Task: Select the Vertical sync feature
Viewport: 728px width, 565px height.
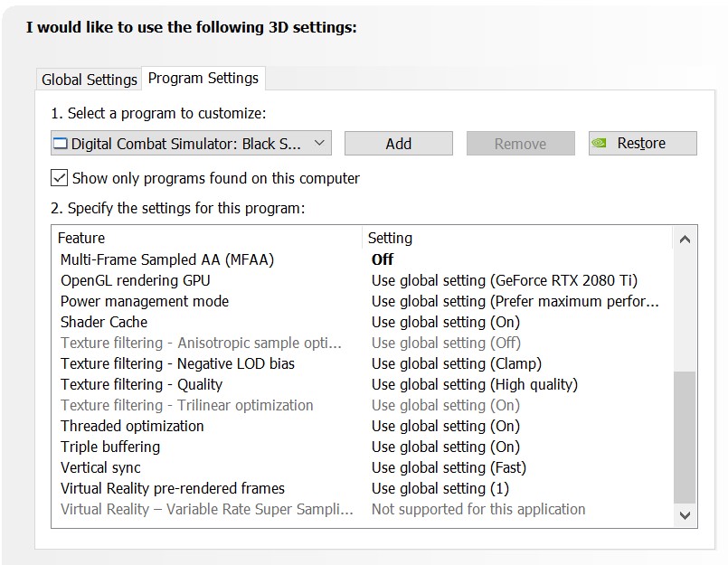Action: (x=100, y=467)
